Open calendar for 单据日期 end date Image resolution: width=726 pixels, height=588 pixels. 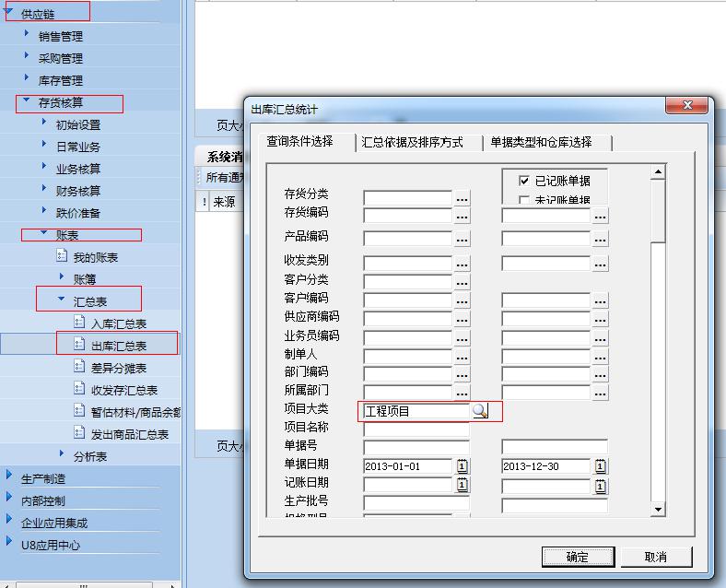pyautogui.click(x=600, y=465)
